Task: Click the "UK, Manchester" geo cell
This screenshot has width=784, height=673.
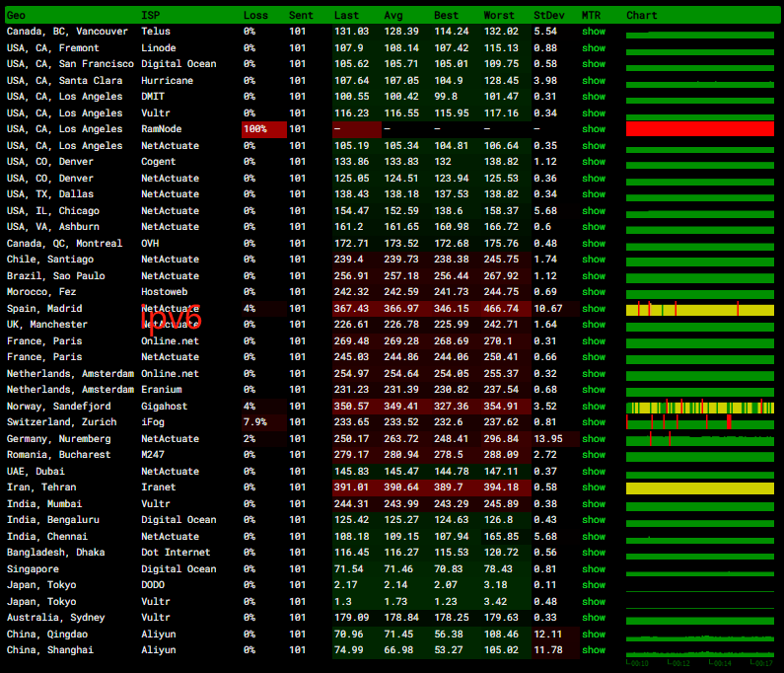Action: pos(47,325)
